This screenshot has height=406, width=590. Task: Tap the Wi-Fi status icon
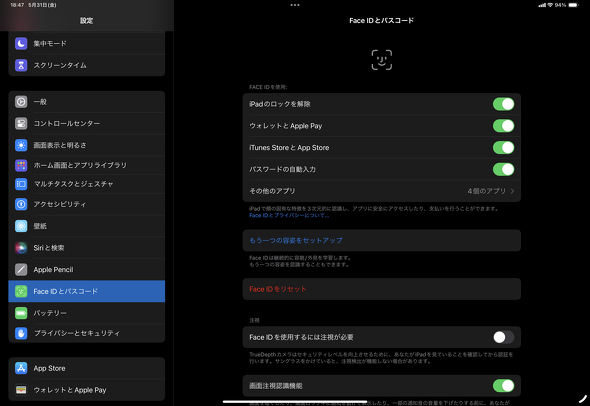coord(550,5)
